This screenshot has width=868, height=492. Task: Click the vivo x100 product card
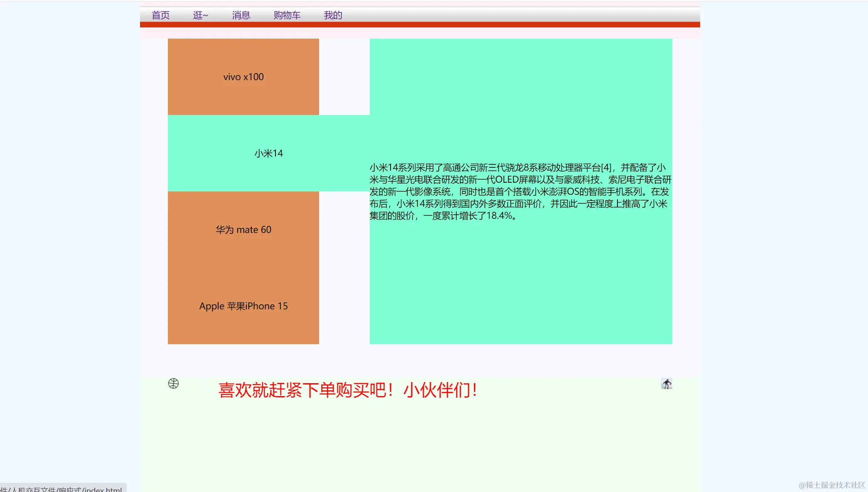pyautogui.click(x=243, y=76)
